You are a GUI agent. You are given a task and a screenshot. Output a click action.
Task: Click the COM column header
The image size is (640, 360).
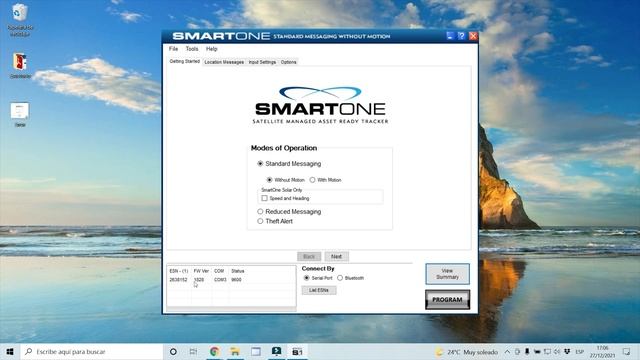tap(219, 271)
